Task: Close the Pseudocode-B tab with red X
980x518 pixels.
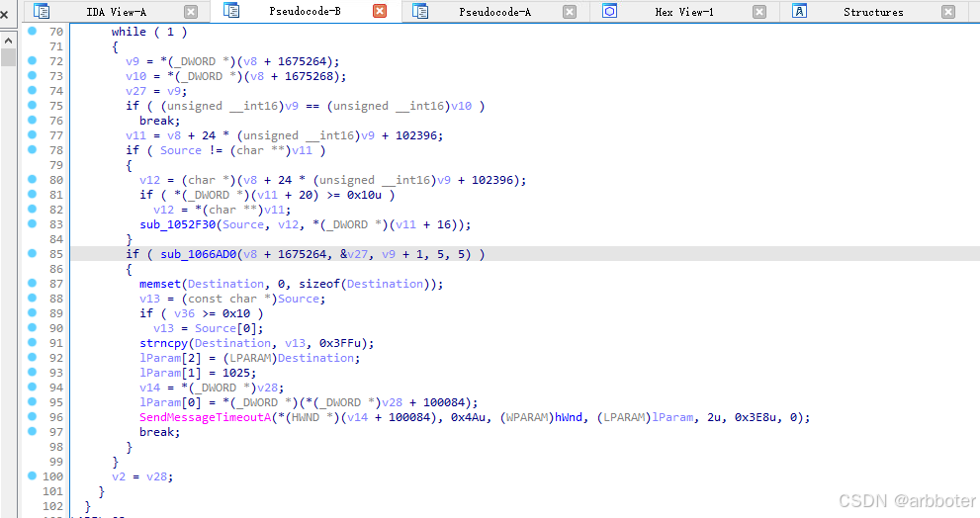Action: (380, 11)
